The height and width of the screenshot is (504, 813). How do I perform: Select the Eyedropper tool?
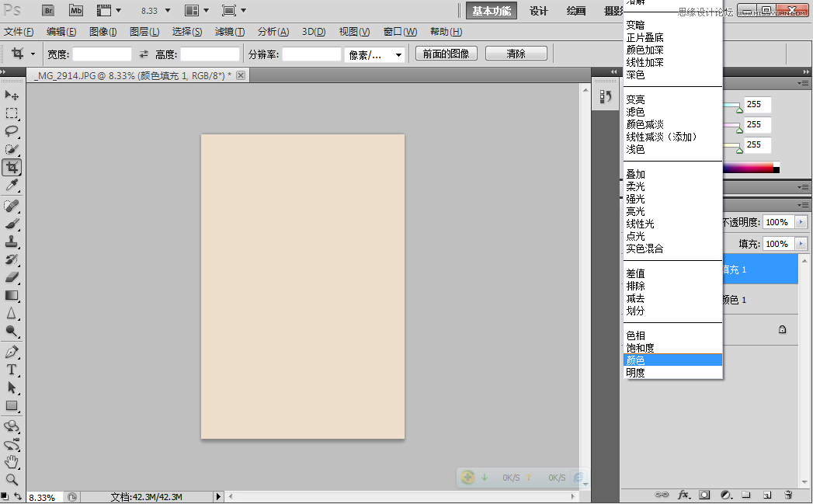[12, 185]
